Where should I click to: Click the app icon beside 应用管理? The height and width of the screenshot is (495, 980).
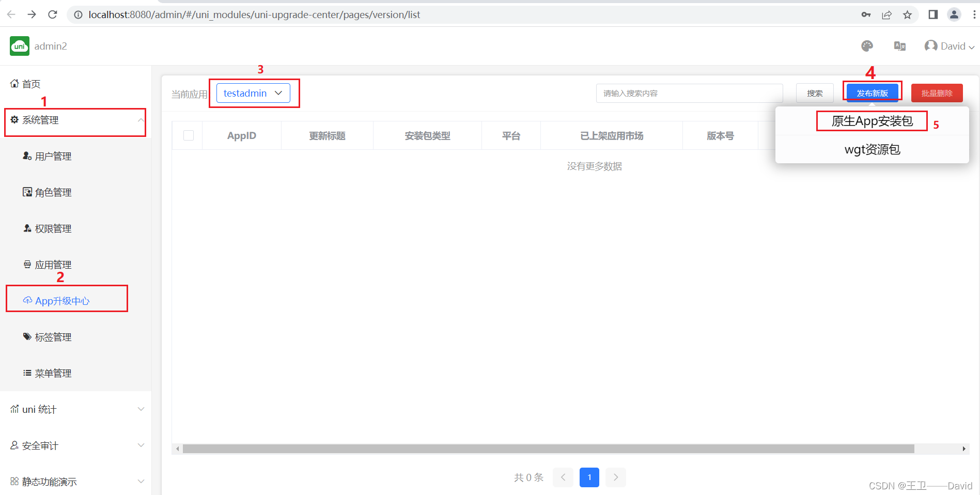(27, 264)
